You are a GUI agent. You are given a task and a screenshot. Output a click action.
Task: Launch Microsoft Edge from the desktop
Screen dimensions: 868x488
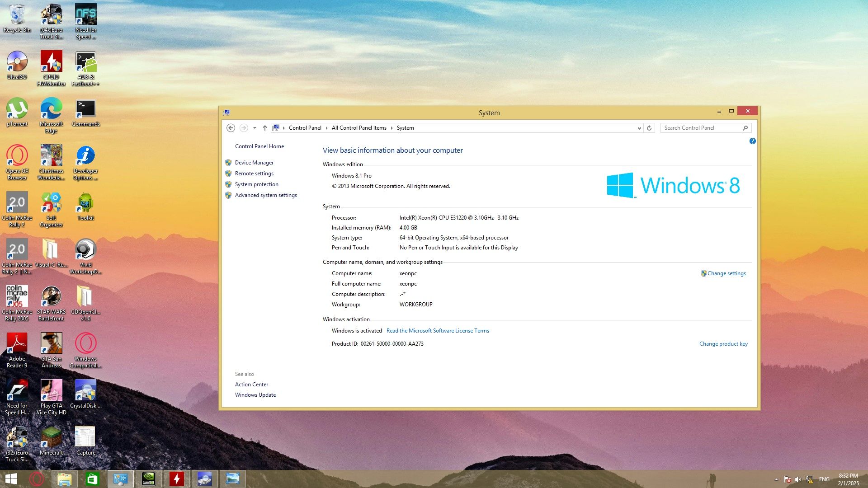(51, 115)
